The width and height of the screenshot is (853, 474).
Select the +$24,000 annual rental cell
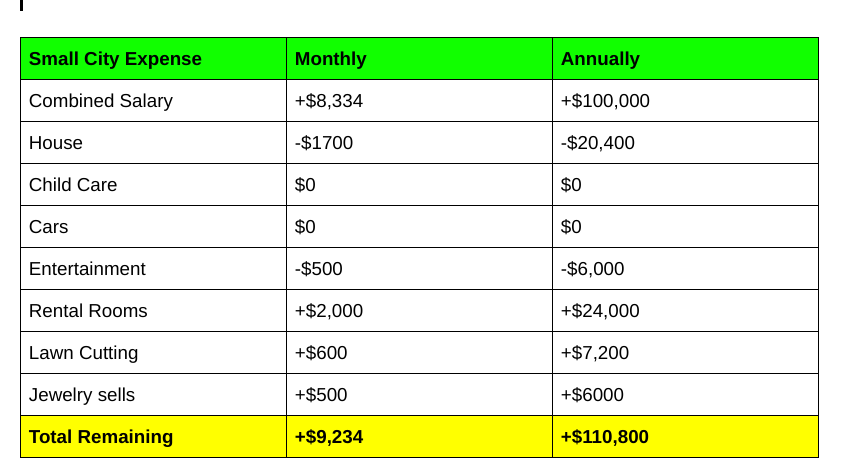pos(600,311)
